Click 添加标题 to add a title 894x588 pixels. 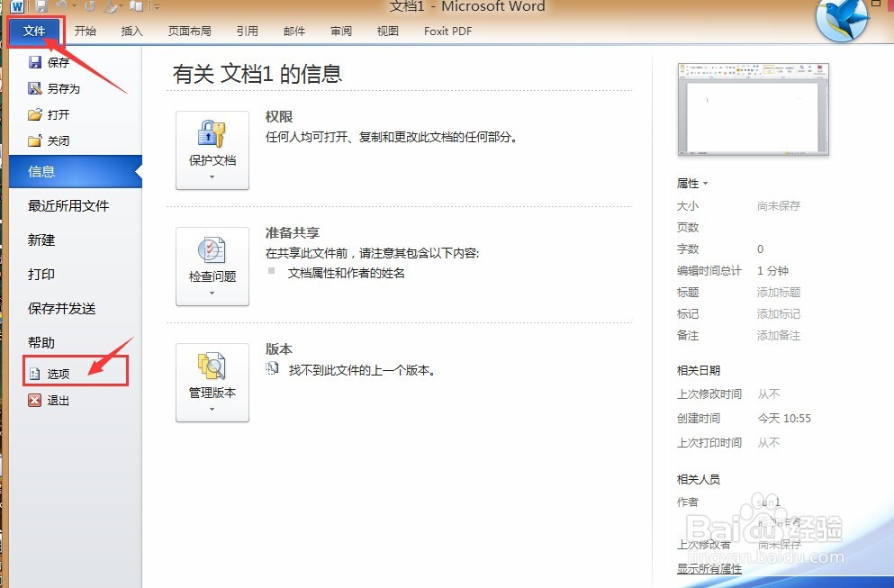(x=778, y=292)
